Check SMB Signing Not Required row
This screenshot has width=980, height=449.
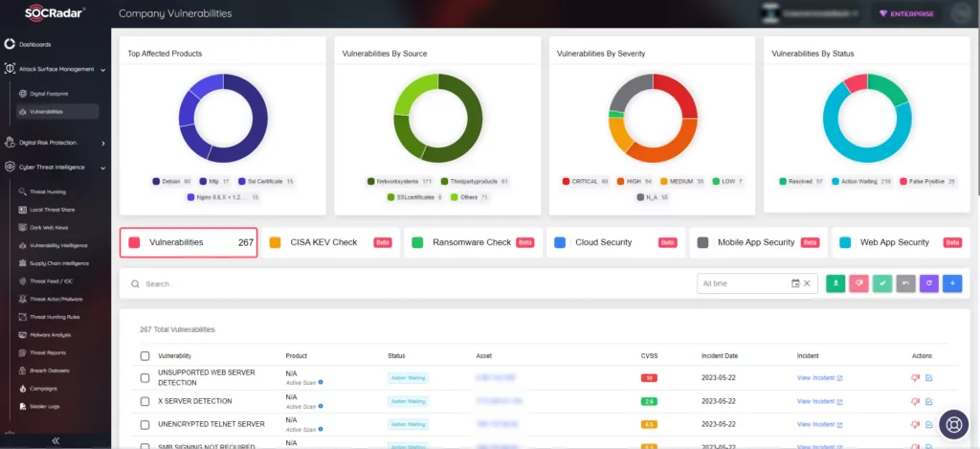pyautogui.click(x=145, y=446)
